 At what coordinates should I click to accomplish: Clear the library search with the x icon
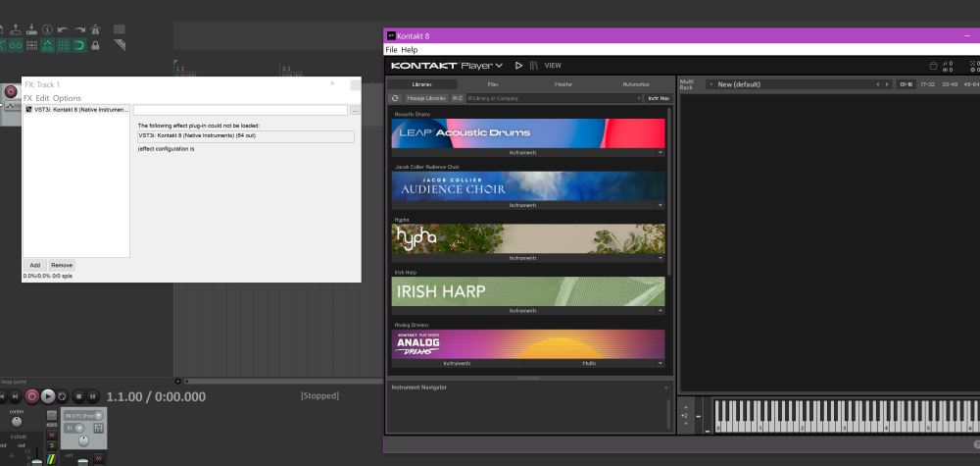click(x=639, y=98)
